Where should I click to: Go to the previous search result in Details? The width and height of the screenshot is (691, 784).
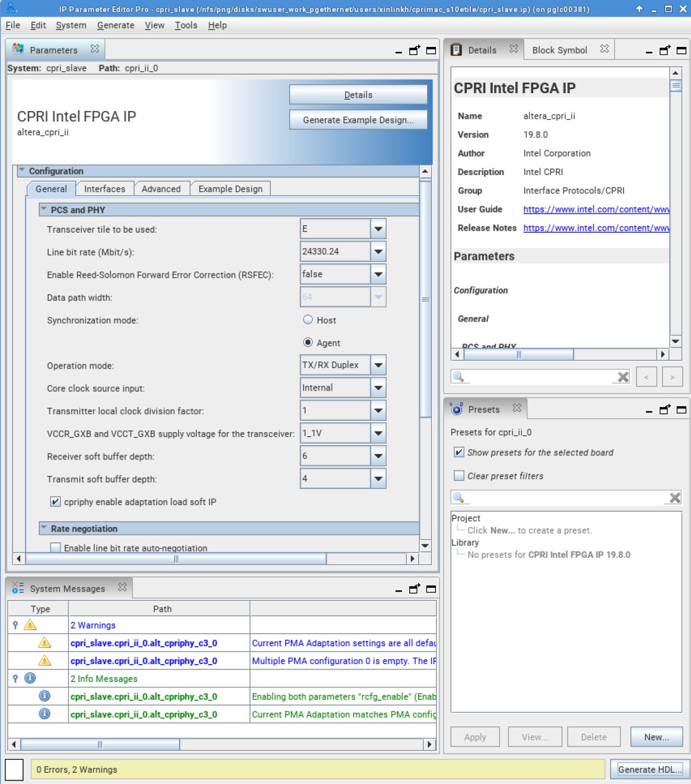click(647, 377)
